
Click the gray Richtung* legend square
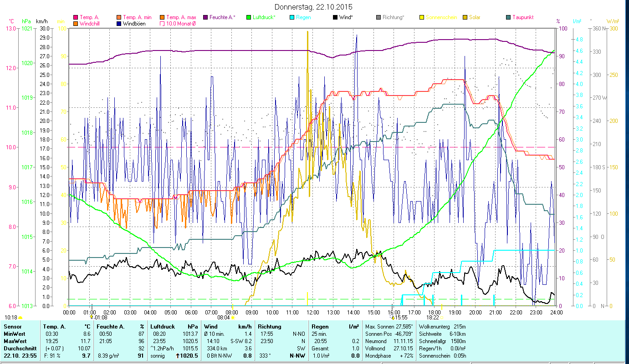click(378, 17)
